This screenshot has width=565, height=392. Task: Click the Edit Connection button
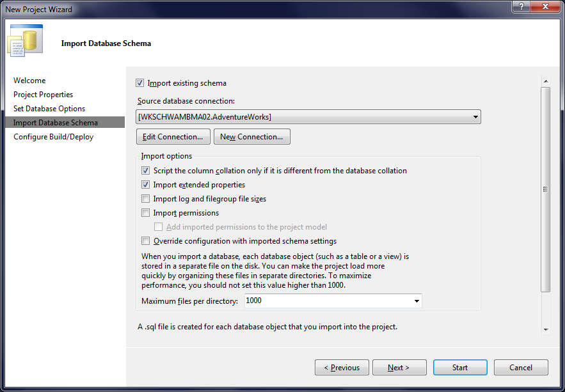[x=173, y=136]
